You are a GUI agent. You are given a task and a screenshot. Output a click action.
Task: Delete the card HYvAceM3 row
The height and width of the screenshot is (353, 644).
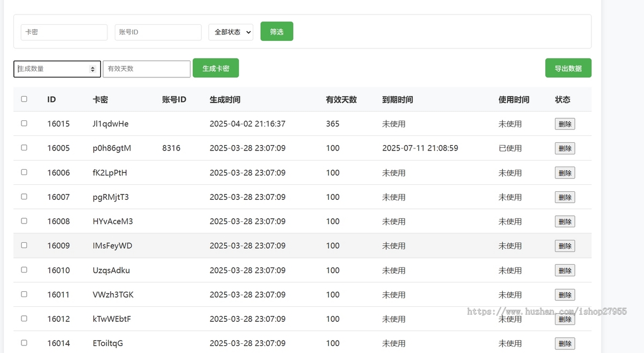pos(565,221)
